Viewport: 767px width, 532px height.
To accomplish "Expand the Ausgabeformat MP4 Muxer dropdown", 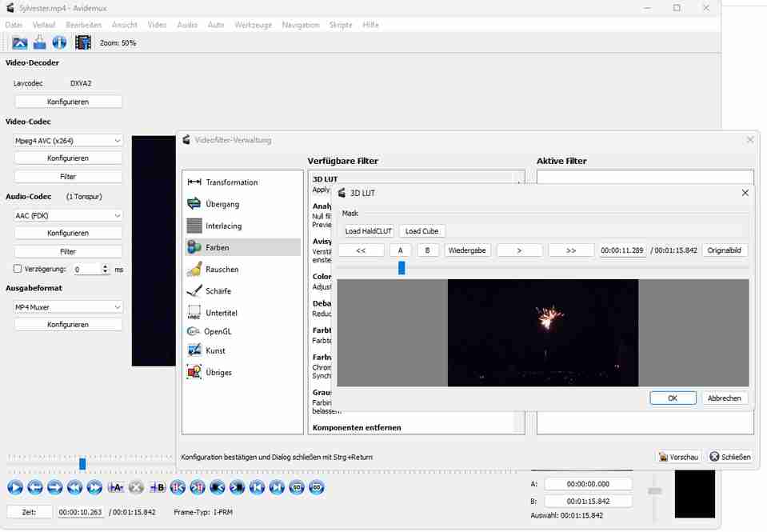I will coord(68,307).
